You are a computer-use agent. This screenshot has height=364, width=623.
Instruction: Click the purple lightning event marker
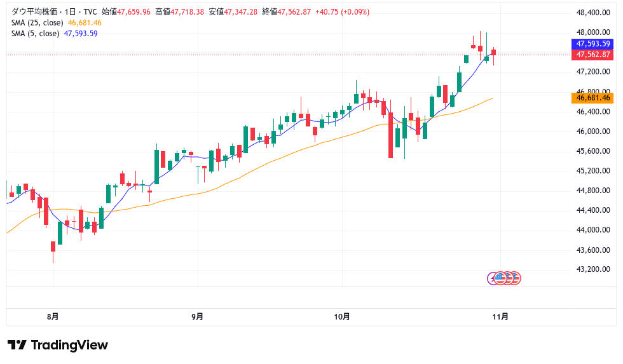[x=492, y=278]
